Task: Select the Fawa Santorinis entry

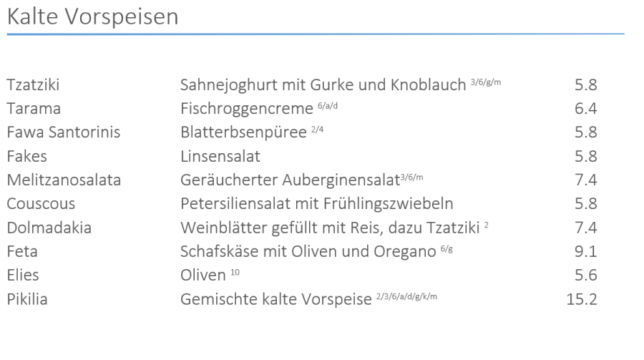Action: pos(63,132)
